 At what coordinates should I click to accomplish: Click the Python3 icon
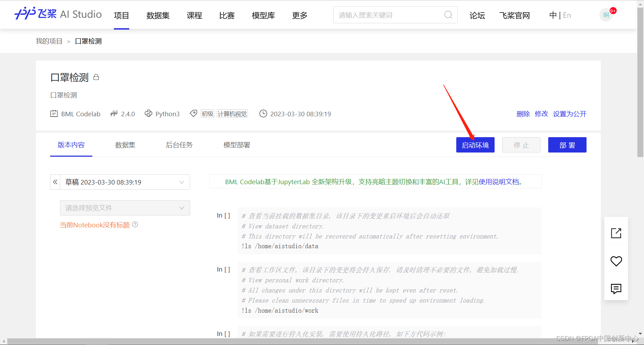coord(149,113)
